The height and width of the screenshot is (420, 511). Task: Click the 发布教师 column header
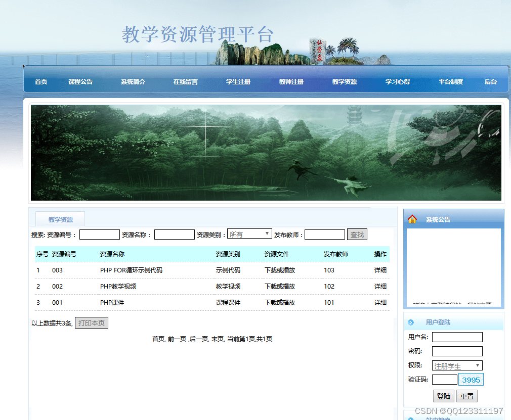(x=335, y=254)
